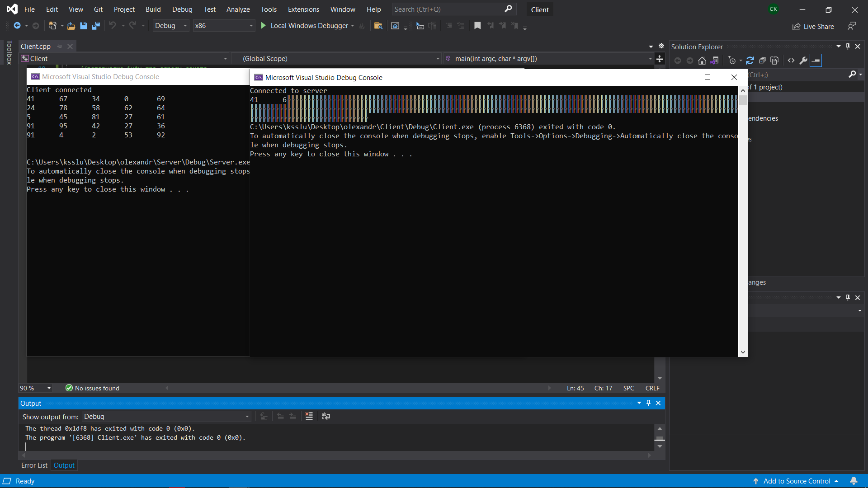
Task: Click the Send Feedback icon
Action: (x=852, y=26)
